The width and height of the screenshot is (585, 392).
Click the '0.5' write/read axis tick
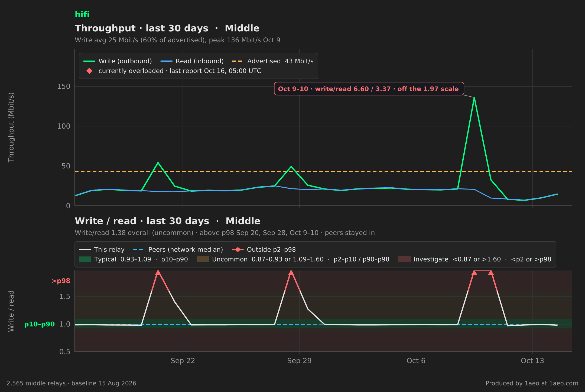click(65, 352)
